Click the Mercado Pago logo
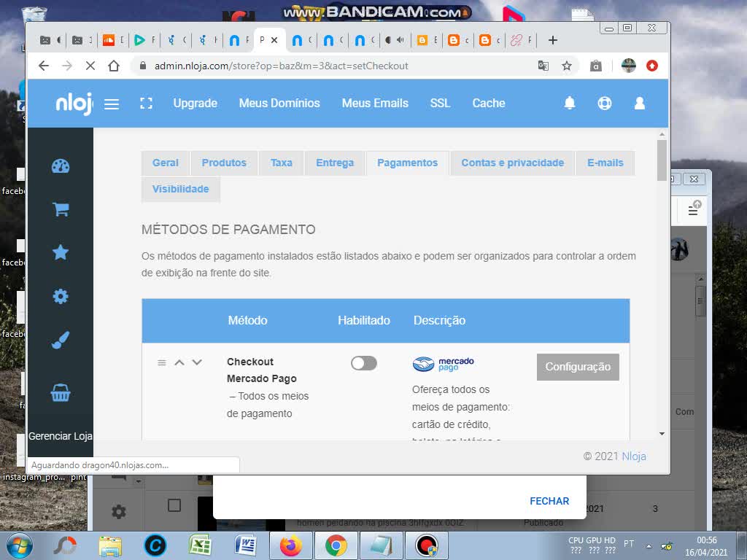 tap(443, 364)
